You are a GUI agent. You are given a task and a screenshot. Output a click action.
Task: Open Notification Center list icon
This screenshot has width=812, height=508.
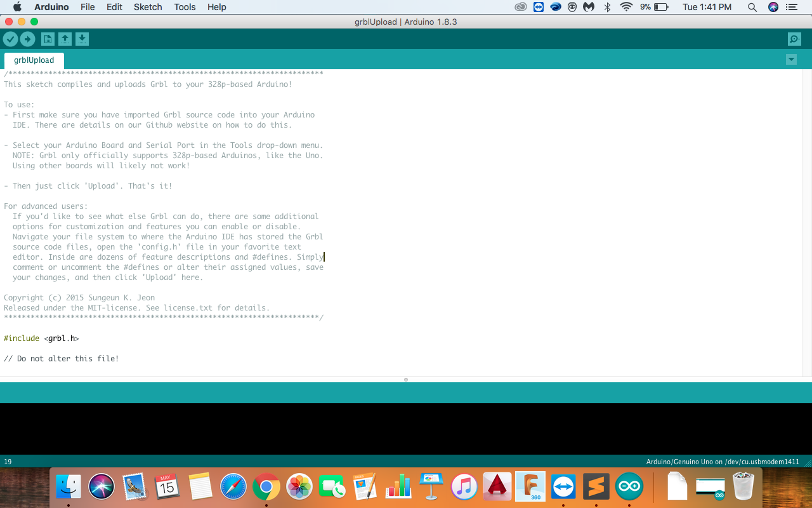tap(792, 7)
